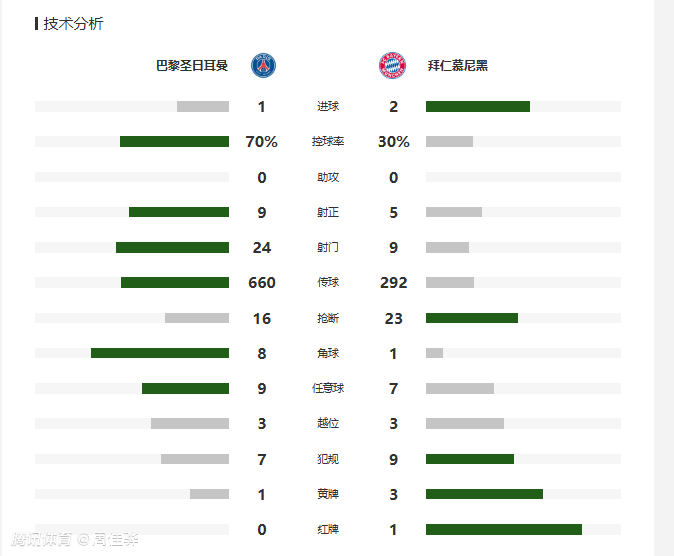Viewport: 674px width, 556px height.
Task: Click Bayern's gray 30% possession bar
Action: click(449, 142)
